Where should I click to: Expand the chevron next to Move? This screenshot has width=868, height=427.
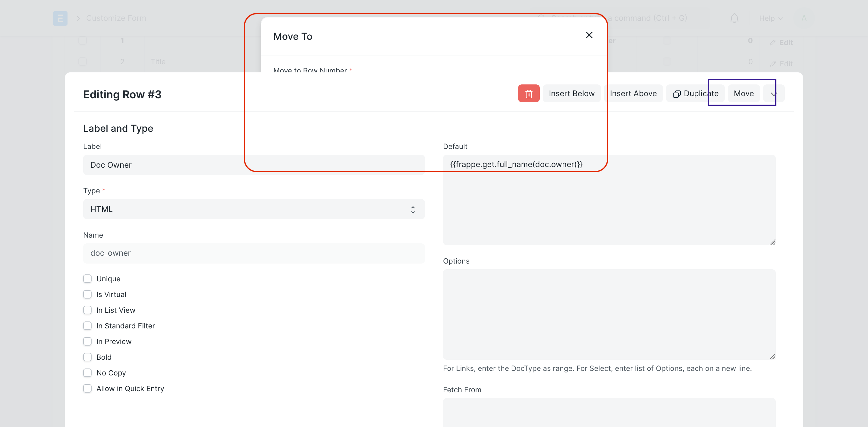click(x=773, y=93)
